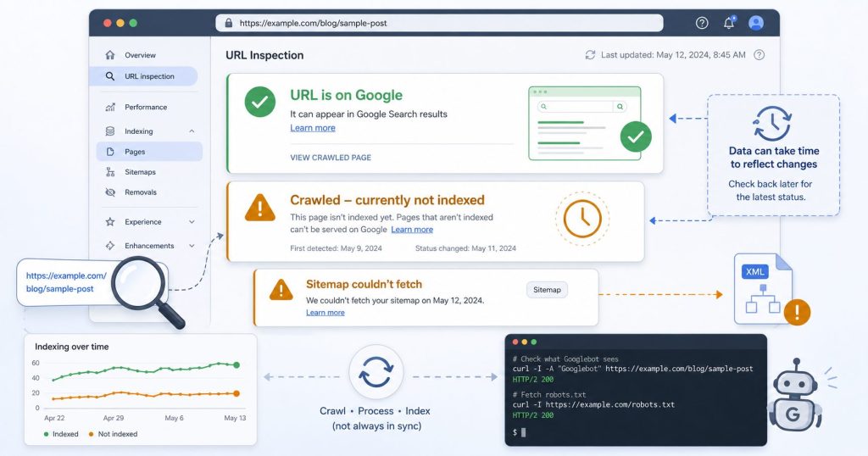The image size is (868, 456).
Task: Click the Pages document icon
Action: click(x=110, y=152)
